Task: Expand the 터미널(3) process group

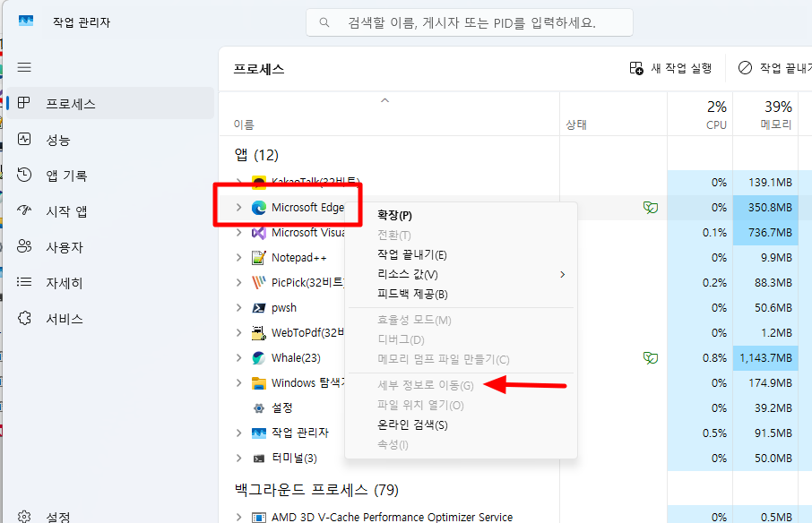Action: point(238,458)
